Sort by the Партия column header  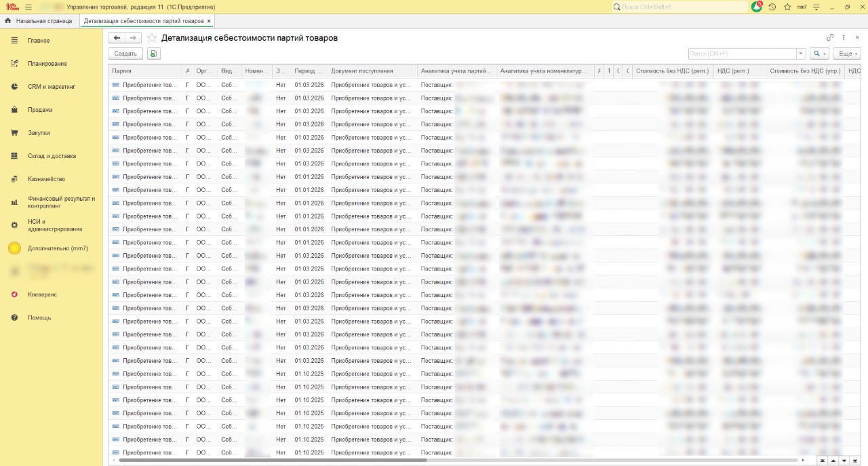click(145, 71)
